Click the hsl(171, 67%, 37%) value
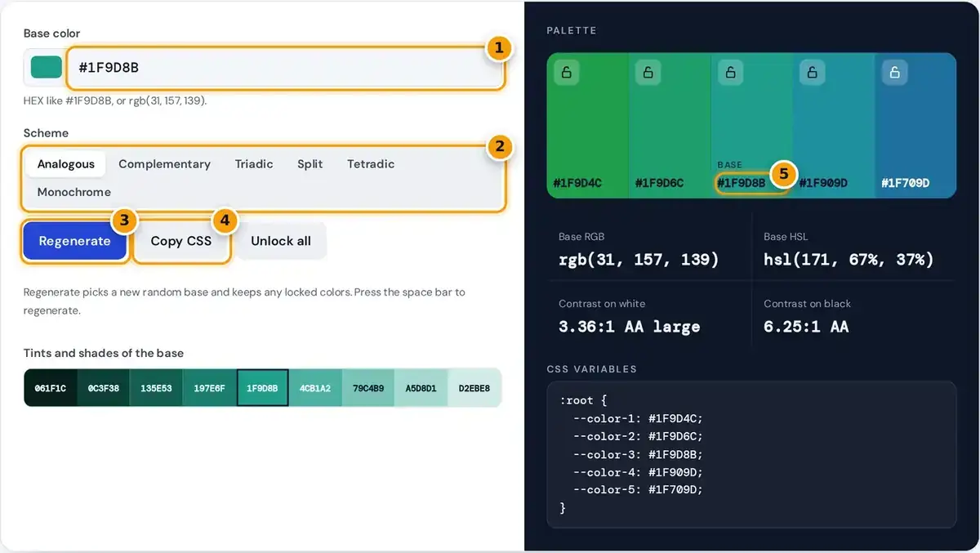Viewport: 980px width, 553px height. click(x=849, y=260)
